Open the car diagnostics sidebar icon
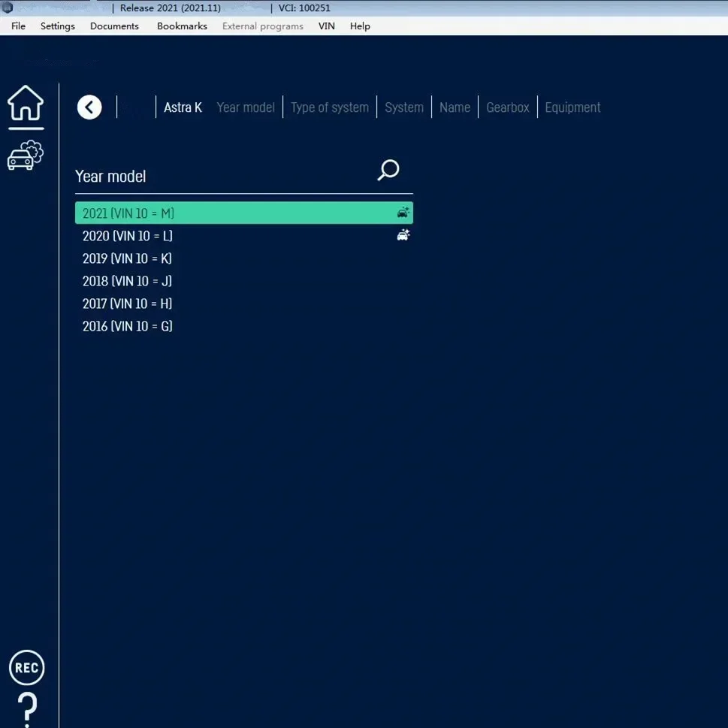This screenshot has width=728, height=728. (x=26, y=155)
